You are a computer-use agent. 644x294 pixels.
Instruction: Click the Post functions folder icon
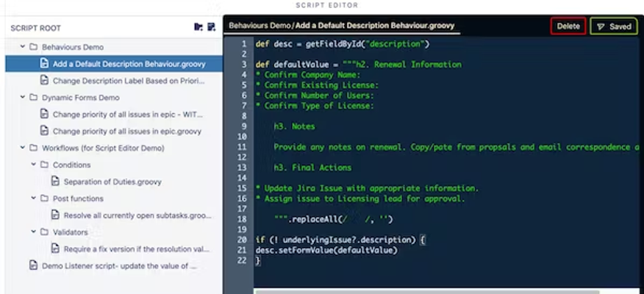44,198
